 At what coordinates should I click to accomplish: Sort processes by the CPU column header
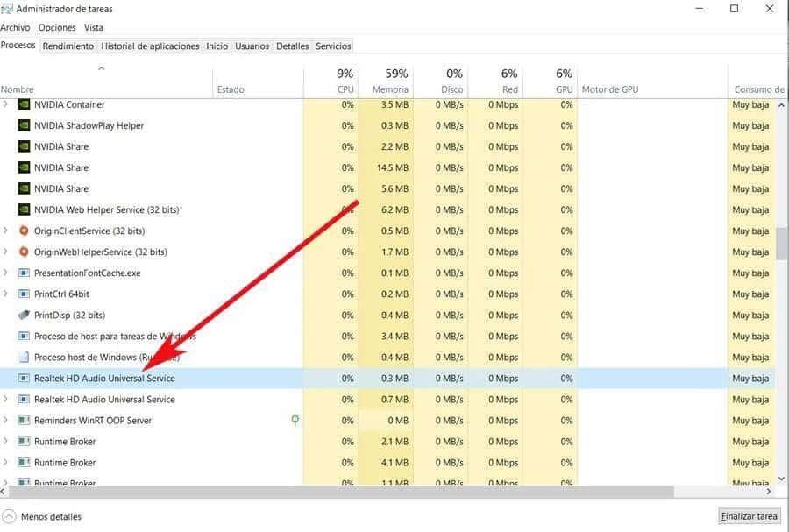click(345, 81)
